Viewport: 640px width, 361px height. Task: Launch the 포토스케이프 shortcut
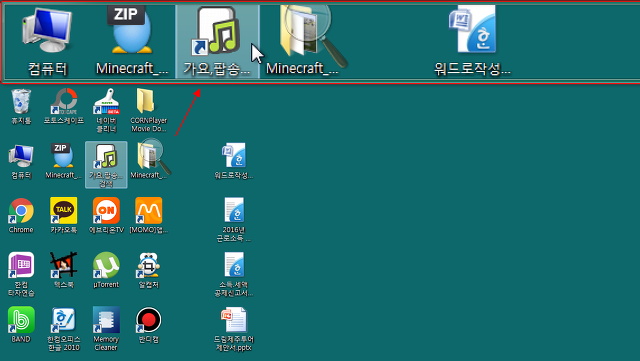64,106
